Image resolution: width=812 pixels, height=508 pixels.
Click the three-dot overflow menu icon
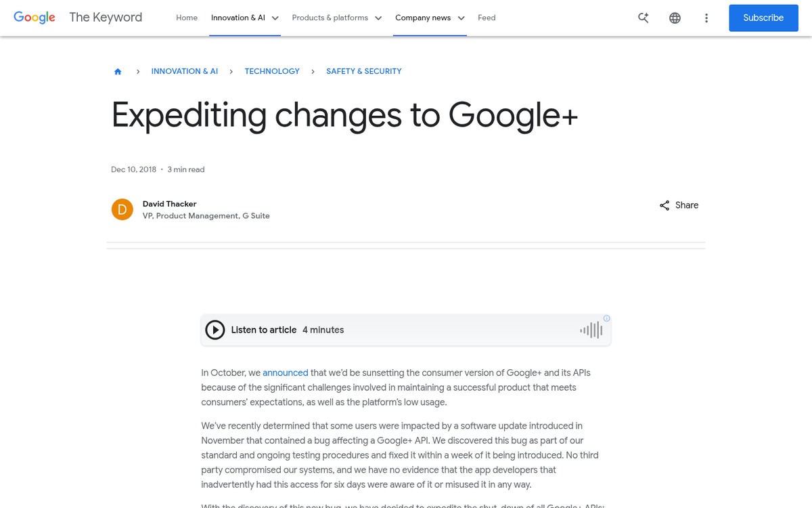pos(706,18)
